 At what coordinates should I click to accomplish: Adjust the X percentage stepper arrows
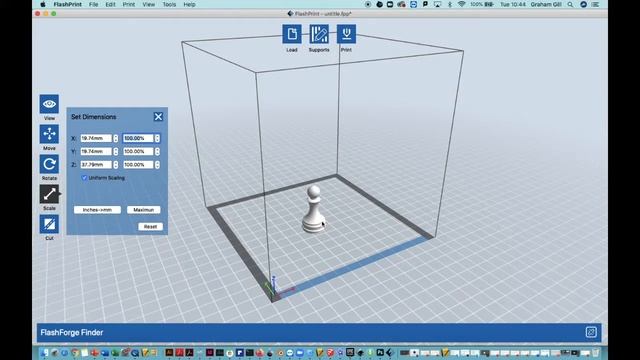coord(158,138)
